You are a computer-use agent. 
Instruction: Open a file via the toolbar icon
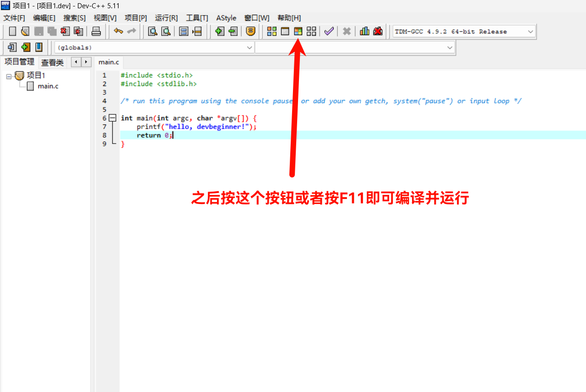(25, 32)
